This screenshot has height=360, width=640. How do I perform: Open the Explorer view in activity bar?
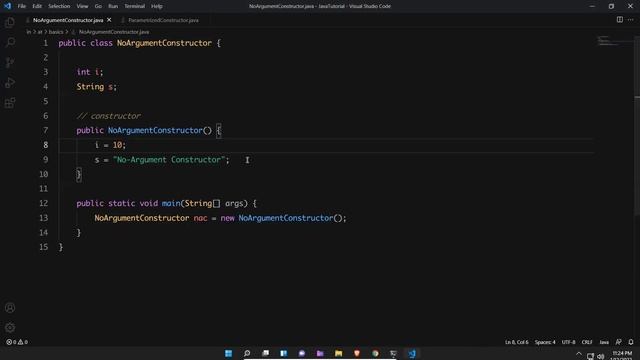10,22
